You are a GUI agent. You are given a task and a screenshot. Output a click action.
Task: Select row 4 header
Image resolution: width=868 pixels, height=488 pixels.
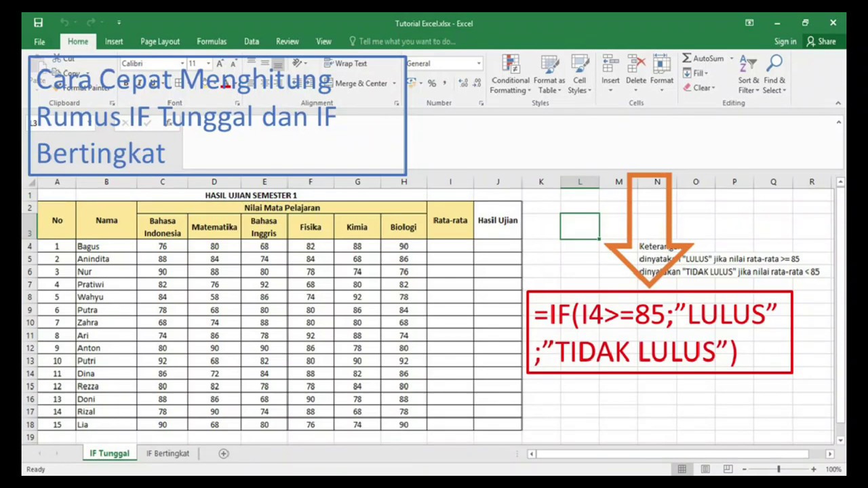(x=30, y=246)
